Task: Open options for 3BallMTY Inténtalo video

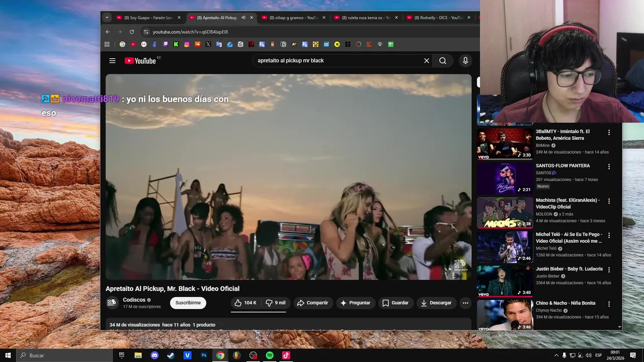Action: tap(609, 133)
